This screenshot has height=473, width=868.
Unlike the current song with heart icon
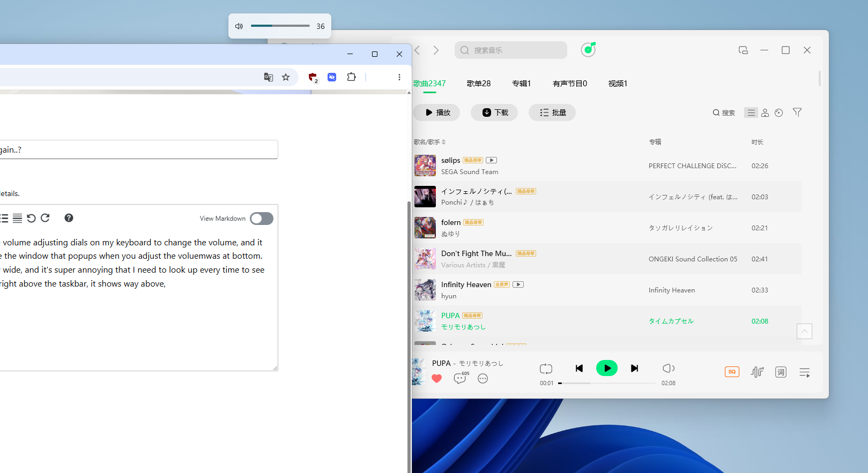(x=436, y=378)
